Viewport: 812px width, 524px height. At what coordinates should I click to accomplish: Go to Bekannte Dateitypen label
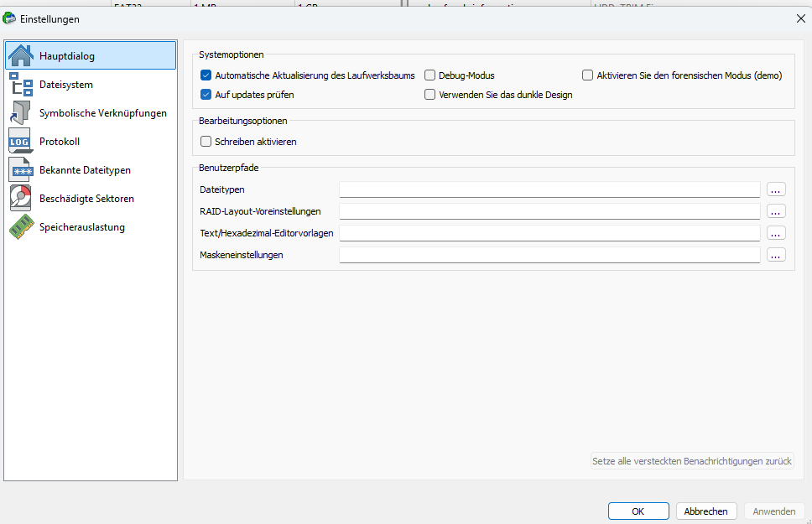[85, 170]
